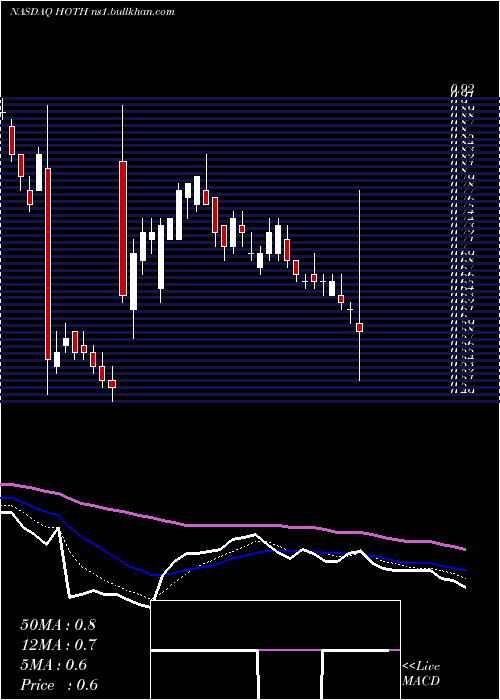Image resolution: width=500 pixels, height=700 pixels.
Task: Click the 12MA : 0.7 label
Action: pos(59,645)
